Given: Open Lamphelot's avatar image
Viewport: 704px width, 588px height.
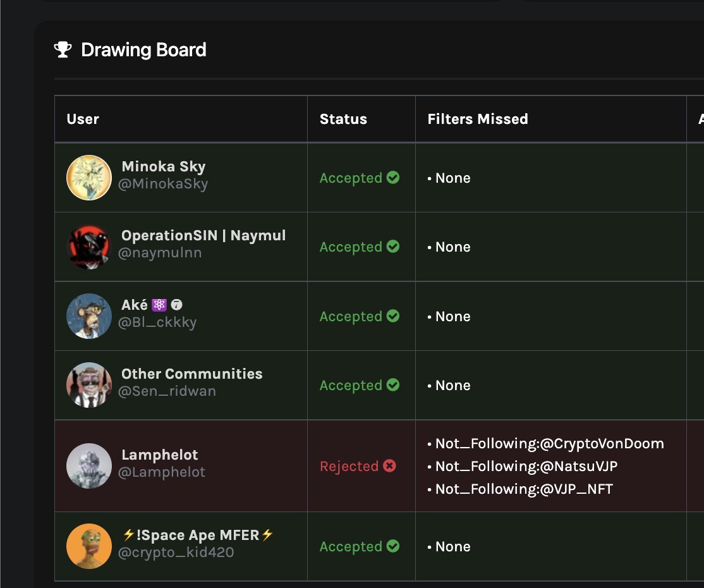Looking at the screenshot, I should [x=89, y=466].
